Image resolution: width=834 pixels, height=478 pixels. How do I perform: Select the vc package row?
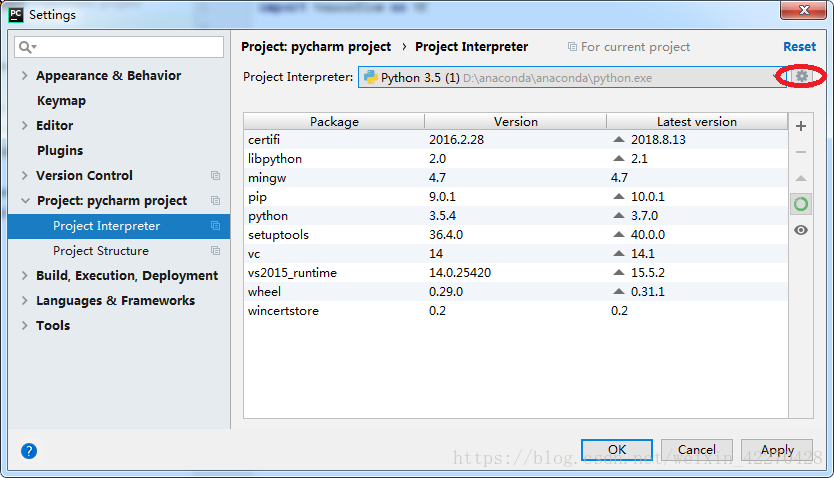pyautogui.click(x=515, y=254)
